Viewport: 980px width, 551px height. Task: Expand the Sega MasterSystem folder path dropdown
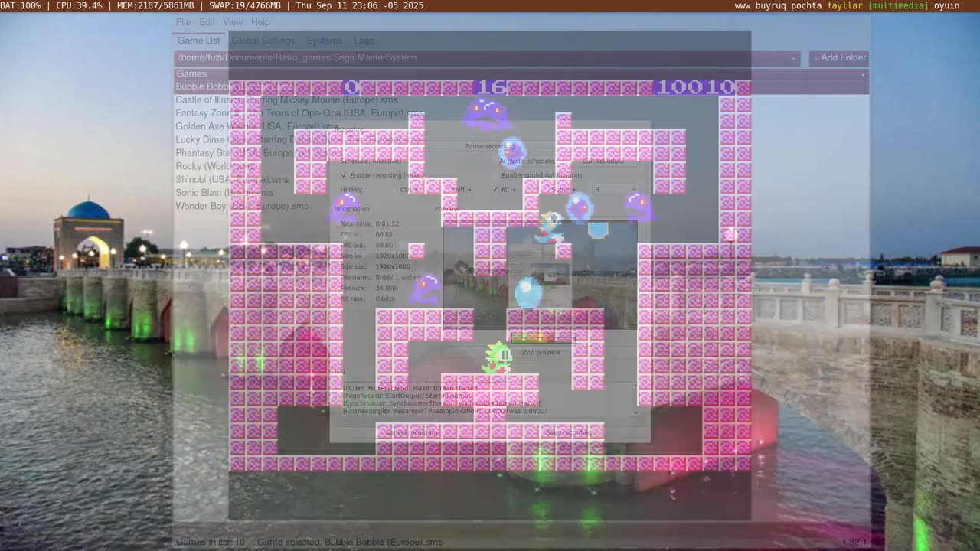pos(794,57)
